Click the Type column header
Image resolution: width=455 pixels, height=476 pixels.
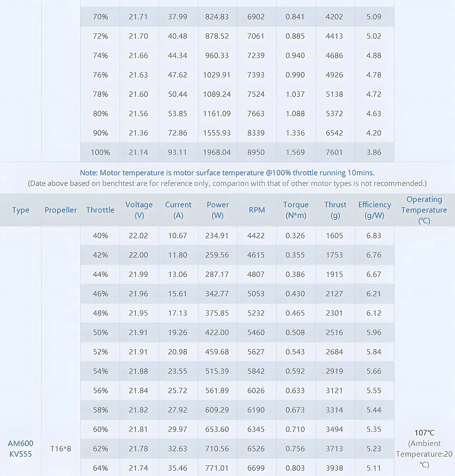[21, 210]
